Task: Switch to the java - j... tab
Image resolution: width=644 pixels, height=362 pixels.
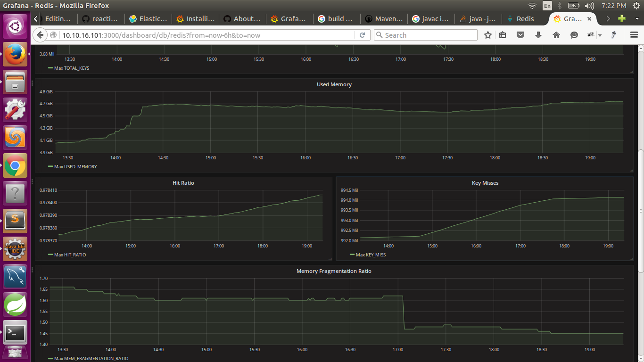Action: tap(478, 19)
